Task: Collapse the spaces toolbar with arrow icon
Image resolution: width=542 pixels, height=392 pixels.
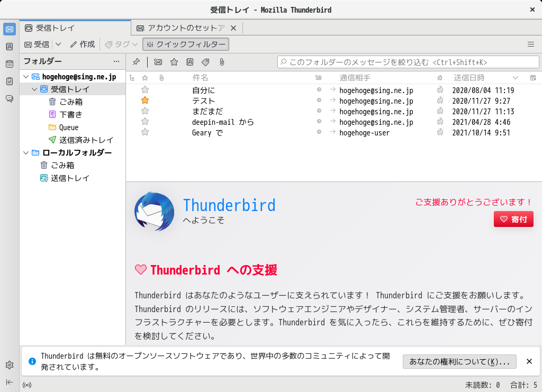Action: click(x=10, y=382)
